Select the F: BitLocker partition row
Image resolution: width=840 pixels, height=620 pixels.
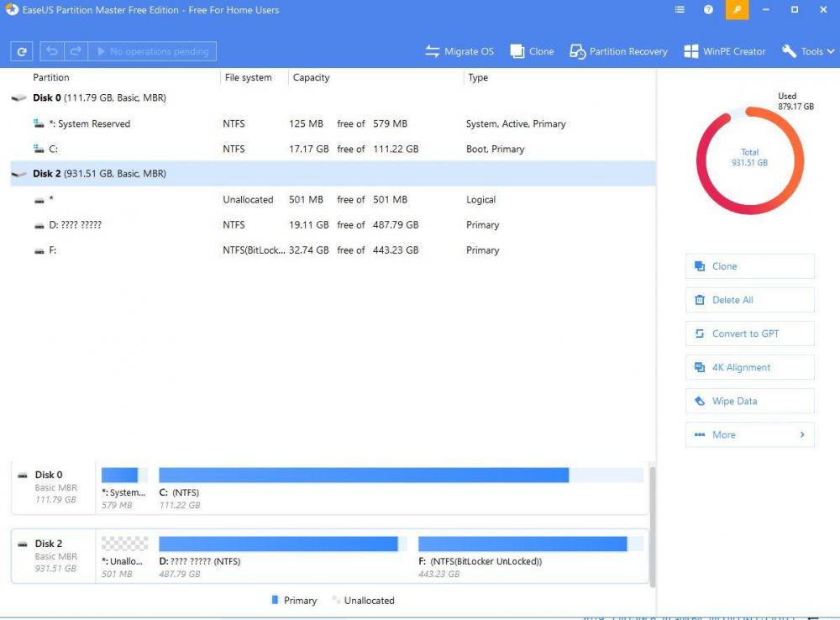pyautogui.click(x=333, y=250)
